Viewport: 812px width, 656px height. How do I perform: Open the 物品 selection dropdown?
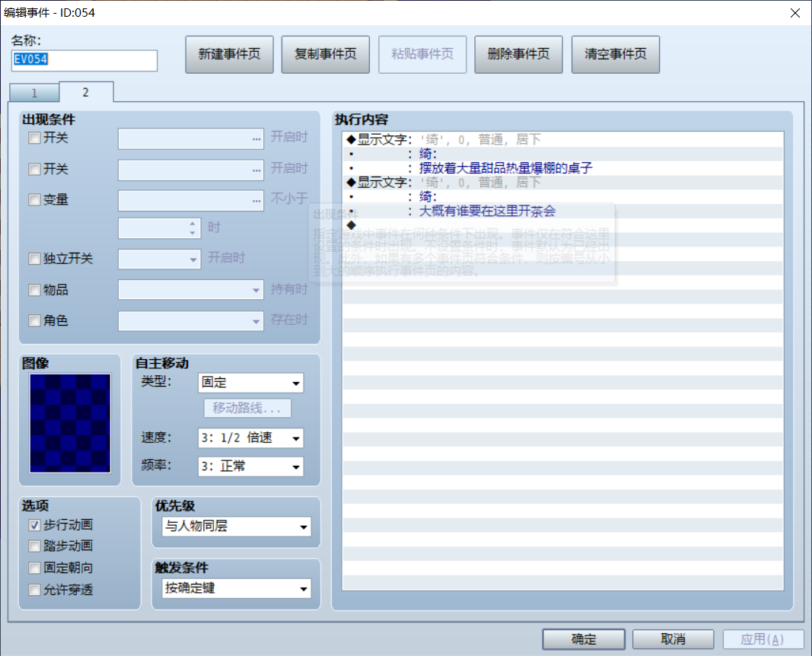(191, 290)
